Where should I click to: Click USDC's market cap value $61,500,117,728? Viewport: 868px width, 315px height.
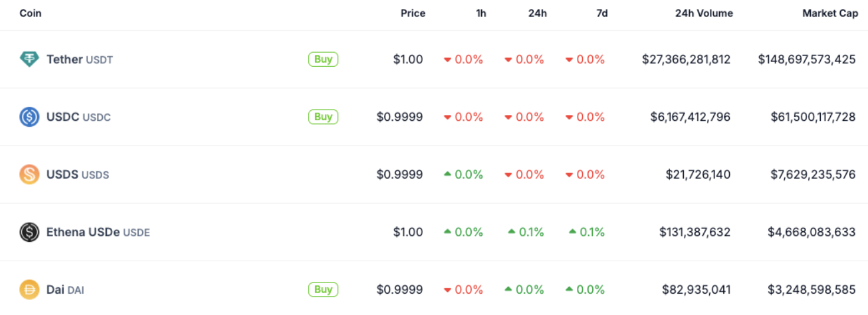(813, 117)
